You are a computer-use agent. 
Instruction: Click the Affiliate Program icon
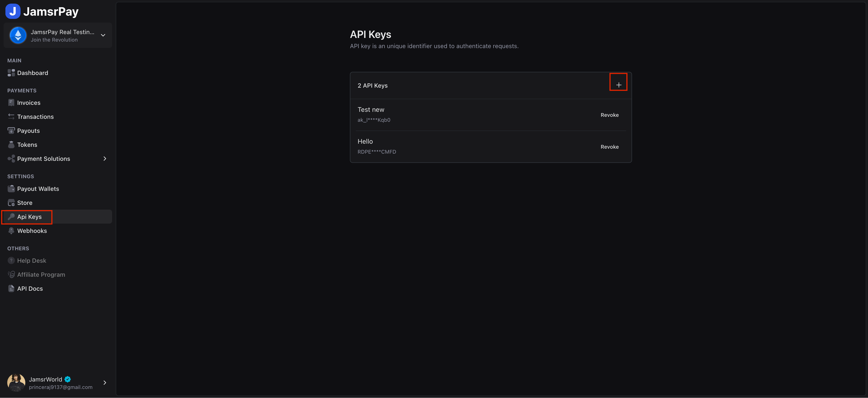[11, 274]
